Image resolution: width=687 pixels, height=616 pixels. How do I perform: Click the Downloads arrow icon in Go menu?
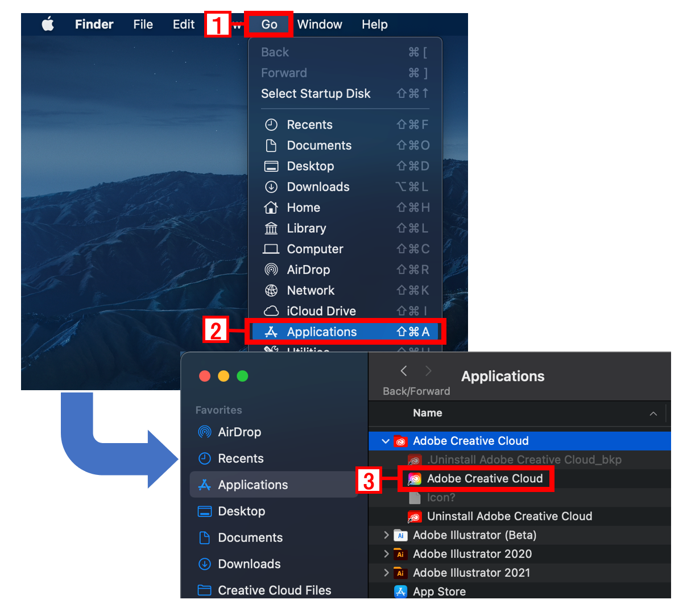(x=271, y=187)
